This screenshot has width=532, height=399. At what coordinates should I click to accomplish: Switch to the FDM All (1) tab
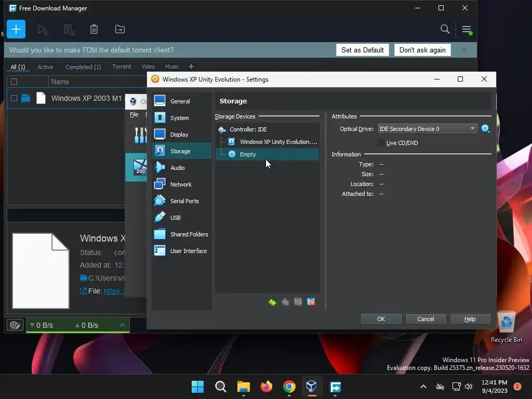point(18,67)
